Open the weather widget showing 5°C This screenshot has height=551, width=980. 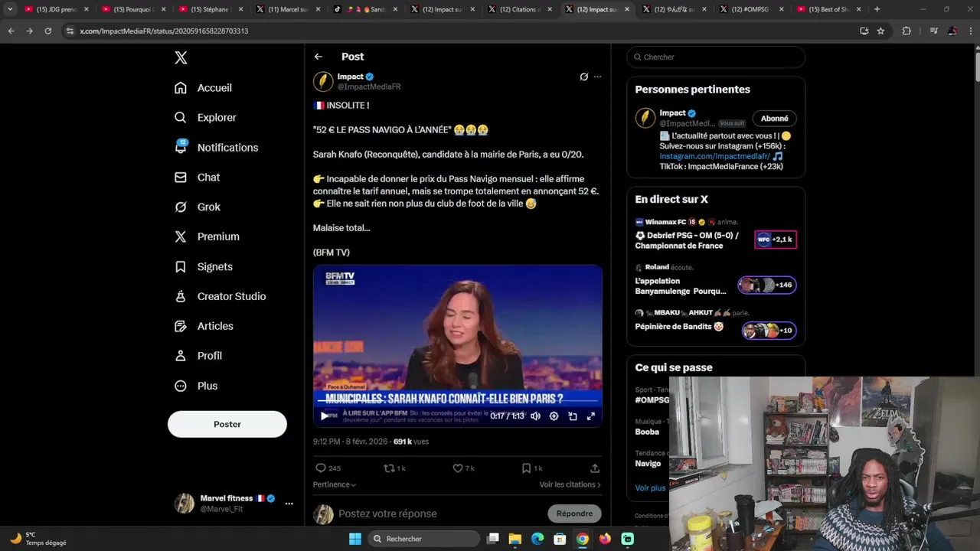(38, 539)
